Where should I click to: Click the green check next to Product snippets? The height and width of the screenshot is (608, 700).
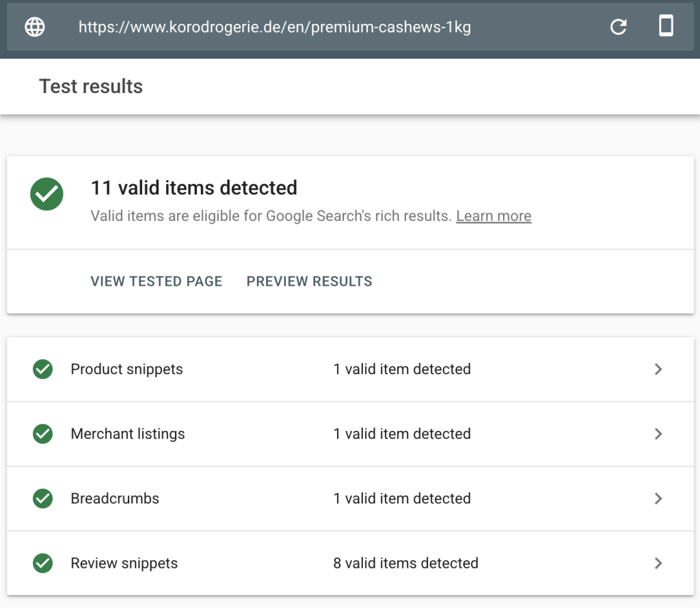tap(43, 369)
